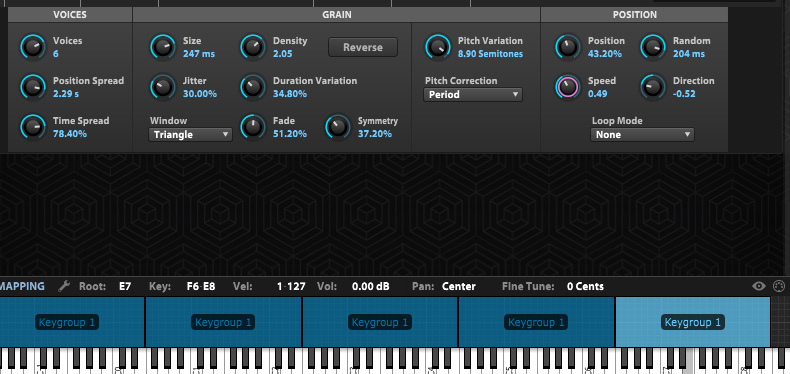This screenshot has height=374, width=790.
Task: Click the Vol value 0.00 dB
Action: click(x=371, y=286)
